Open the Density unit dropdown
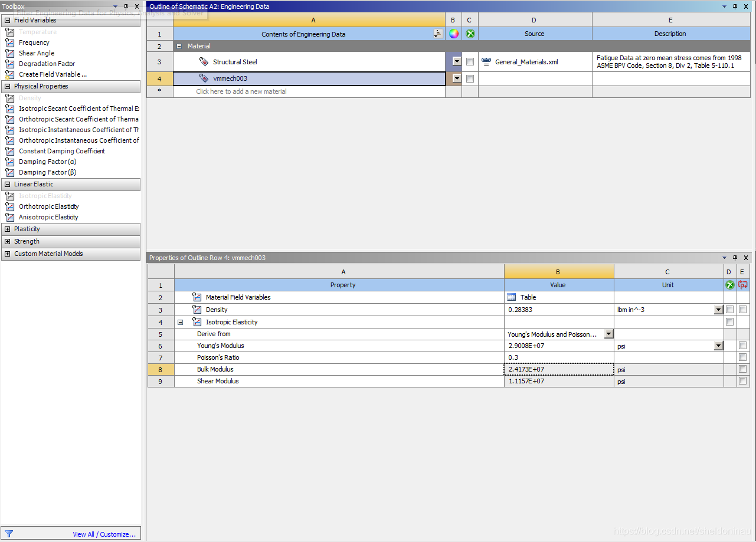The width and height of the screenshot is (756, 542). pos(718,310)
